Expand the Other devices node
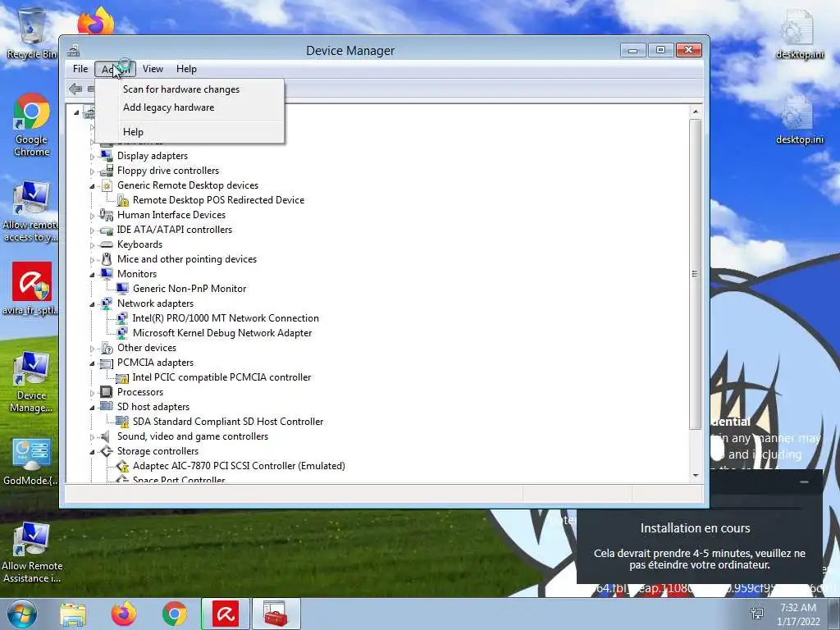Viewport: 840px width, 630px height. [x=92, y=349]
